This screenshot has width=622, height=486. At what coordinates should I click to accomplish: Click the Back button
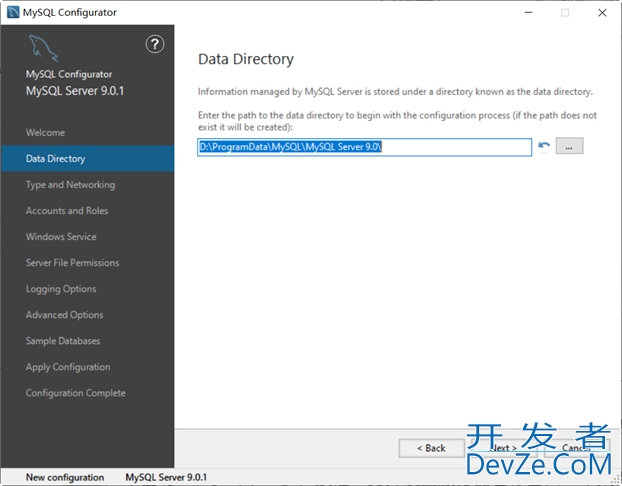[431, 448]
